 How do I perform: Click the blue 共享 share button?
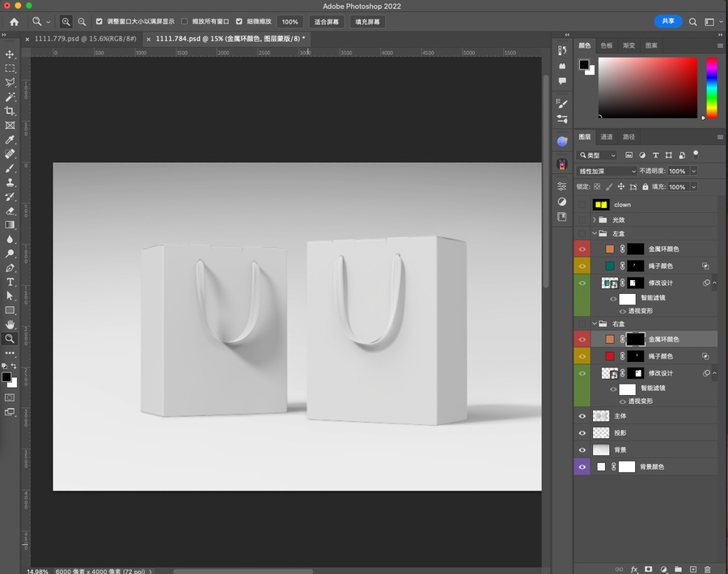(x=668, y=21)
